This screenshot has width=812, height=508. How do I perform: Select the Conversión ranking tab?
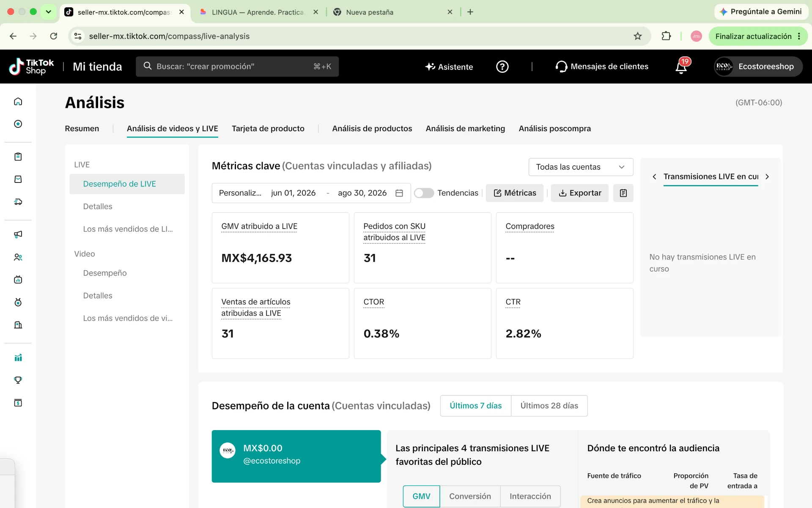pos(470,496)
